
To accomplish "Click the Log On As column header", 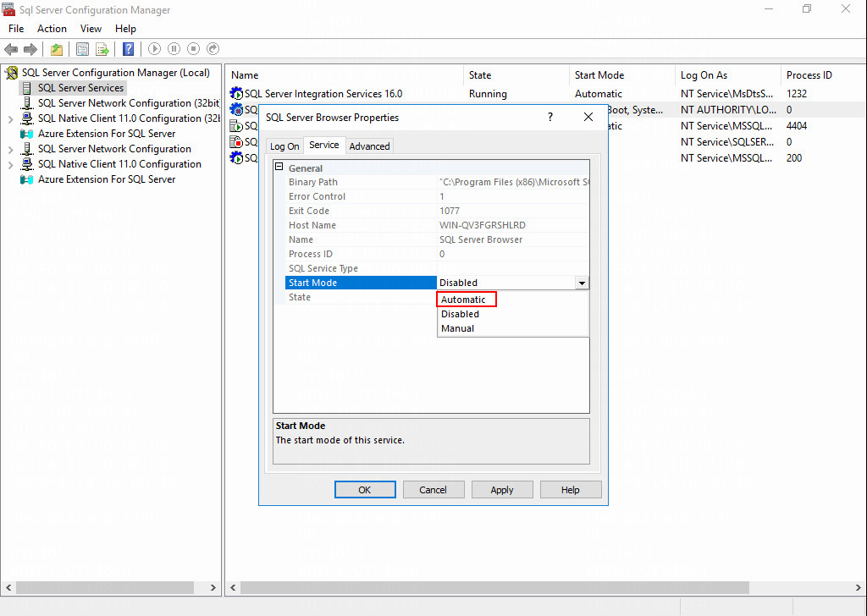I will 726,75.
